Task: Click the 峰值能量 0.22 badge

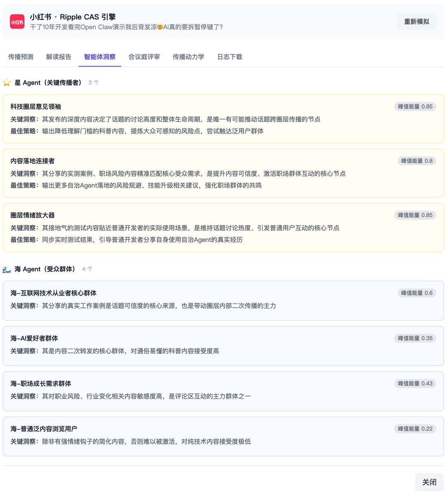Action: (x=415, y=429)
